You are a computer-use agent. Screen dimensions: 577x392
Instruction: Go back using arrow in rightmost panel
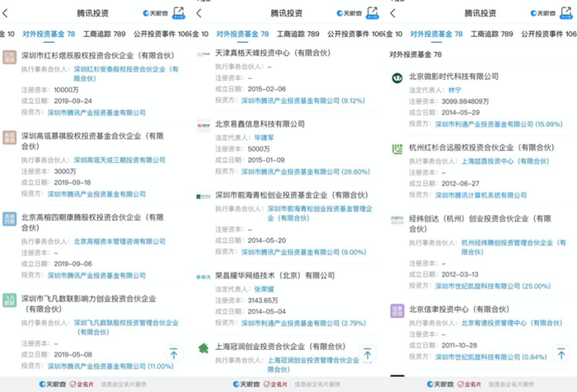tap(392, 14)
